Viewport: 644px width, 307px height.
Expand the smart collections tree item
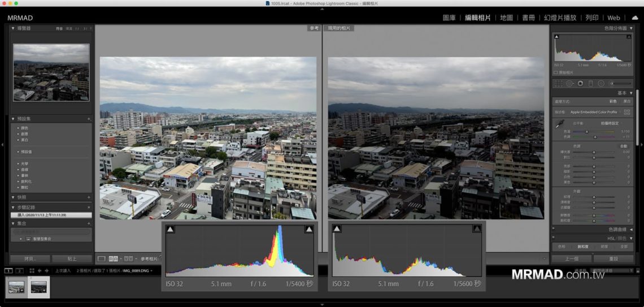(21, 239)
